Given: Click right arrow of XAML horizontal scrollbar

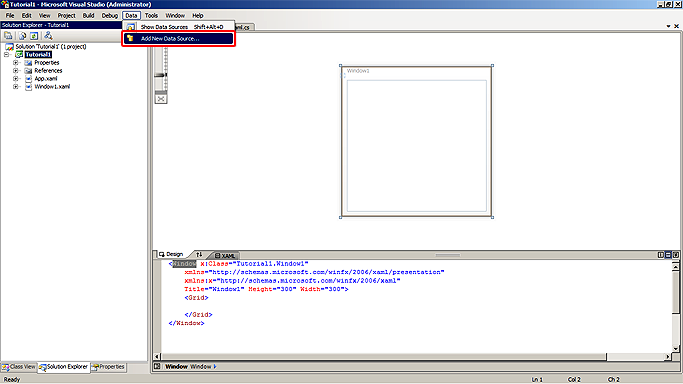Looking at the screenshot, I should pos(668,357).
